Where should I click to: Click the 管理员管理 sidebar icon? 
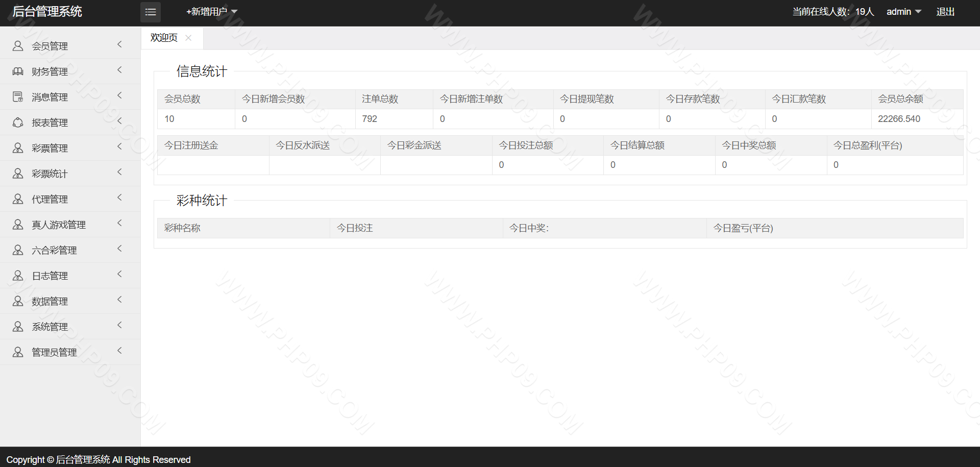click(18, 352)
